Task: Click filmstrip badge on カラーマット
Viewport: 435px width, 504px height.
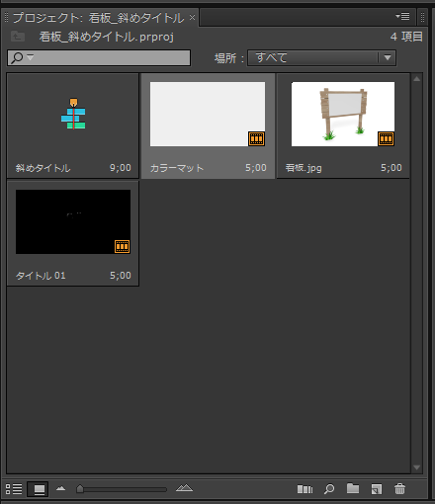Action: pyautogui.click(x=256, y=138)
